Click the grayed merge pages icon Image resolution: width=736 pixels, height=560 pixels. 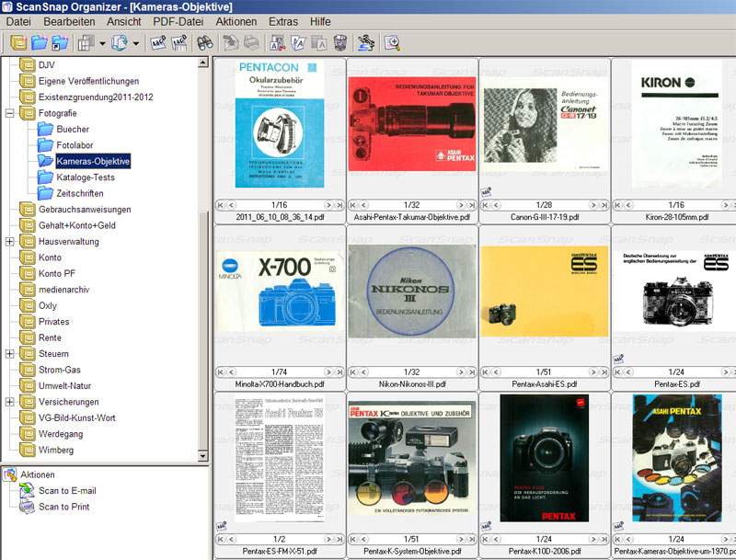(319, 42)
